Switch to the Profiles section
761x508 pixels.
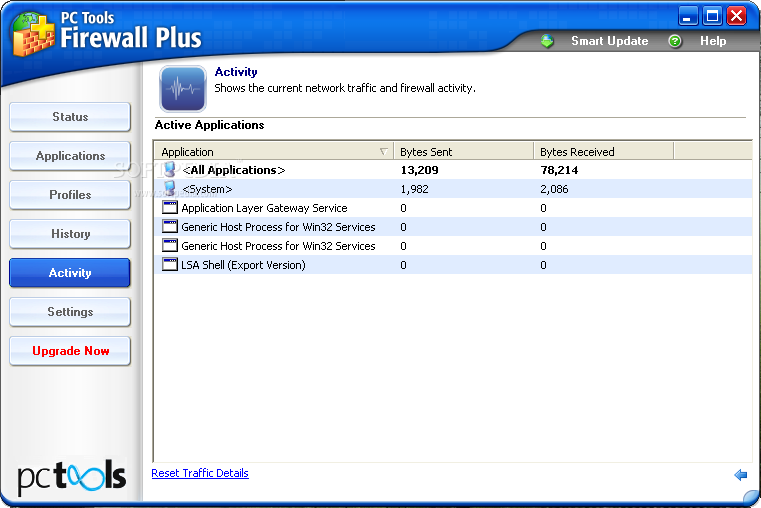70,195
